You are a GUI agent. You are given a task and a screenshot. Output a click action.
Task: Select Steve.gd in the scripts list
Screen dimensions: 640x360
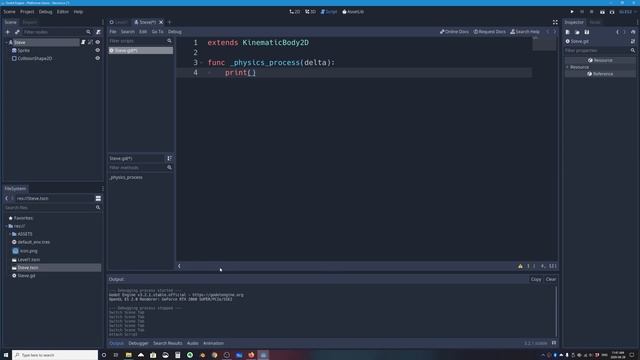(x=140, y=50)
